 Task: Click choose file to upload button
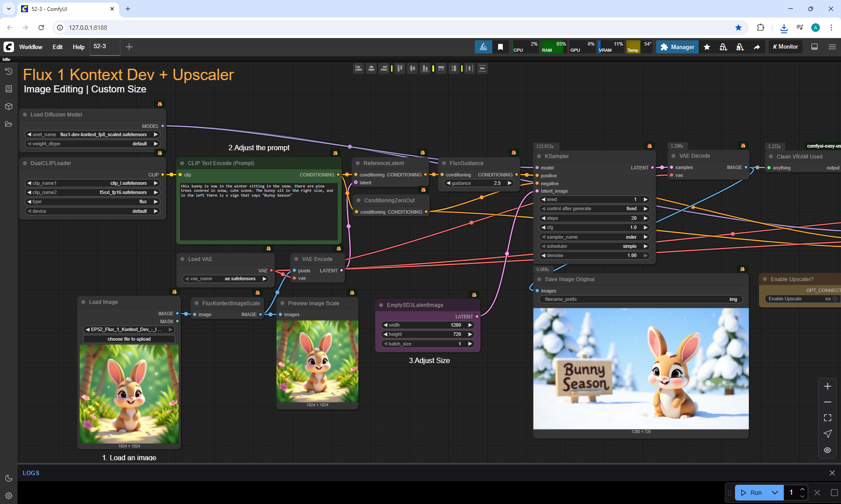point(129,339)
